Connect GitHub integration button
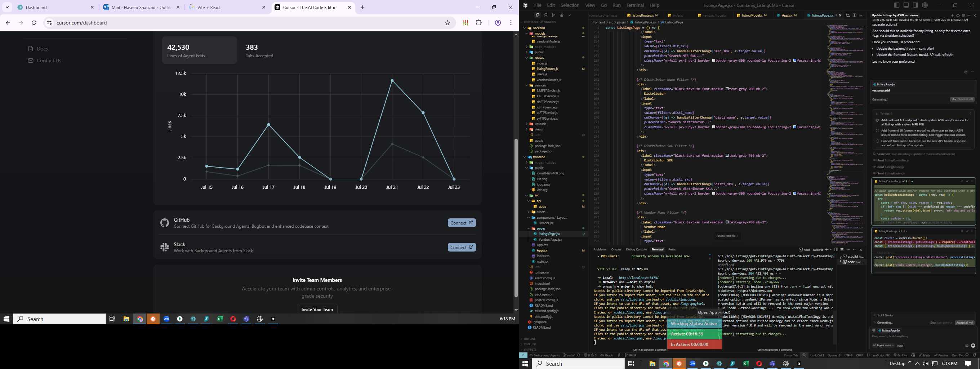Image resolution: width=980 pixels, height=369 pixels. pyautogui.click(x=462, y=223)
